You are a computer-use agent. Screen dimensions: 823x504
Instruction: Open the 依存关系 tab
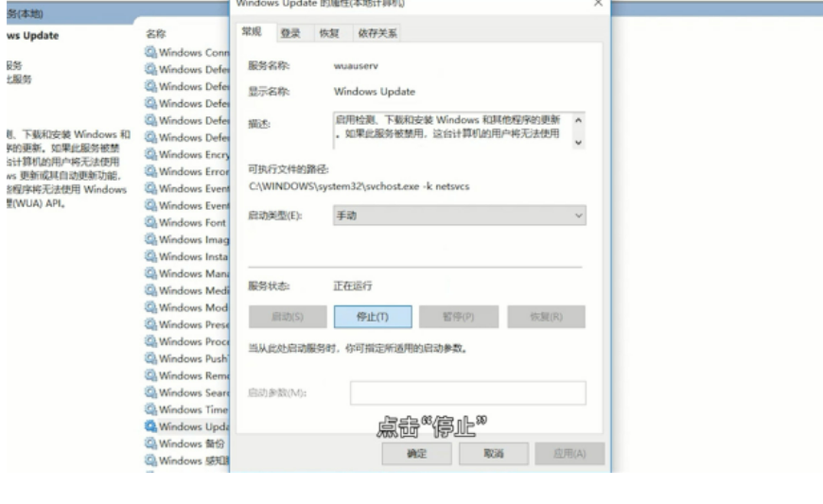tap(377, 33)
